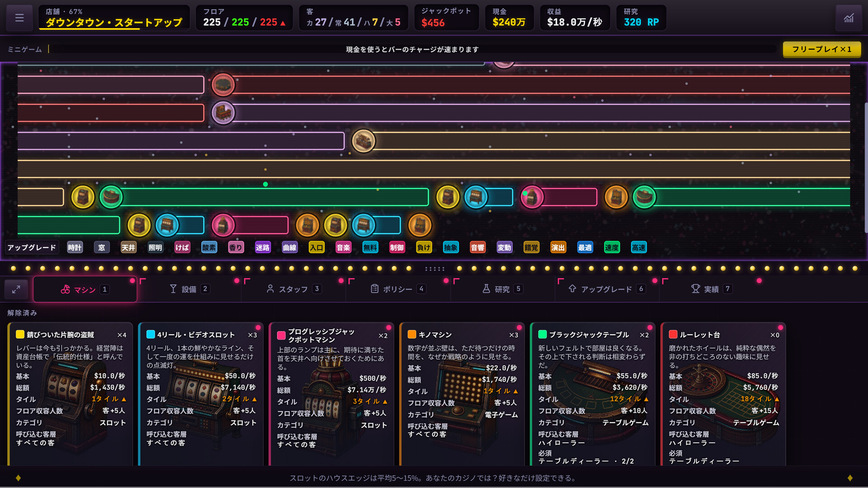Select the 天井 upgrade chip
This screenshot has width=868, height=488.
coord(128,247)
